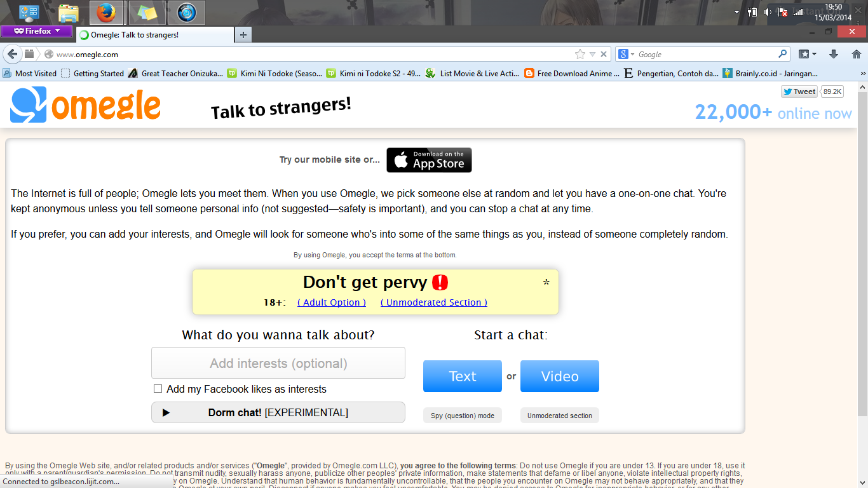Click Spy (question) mode button
Screen dimensions: 868x488
(x=463, y=416)
